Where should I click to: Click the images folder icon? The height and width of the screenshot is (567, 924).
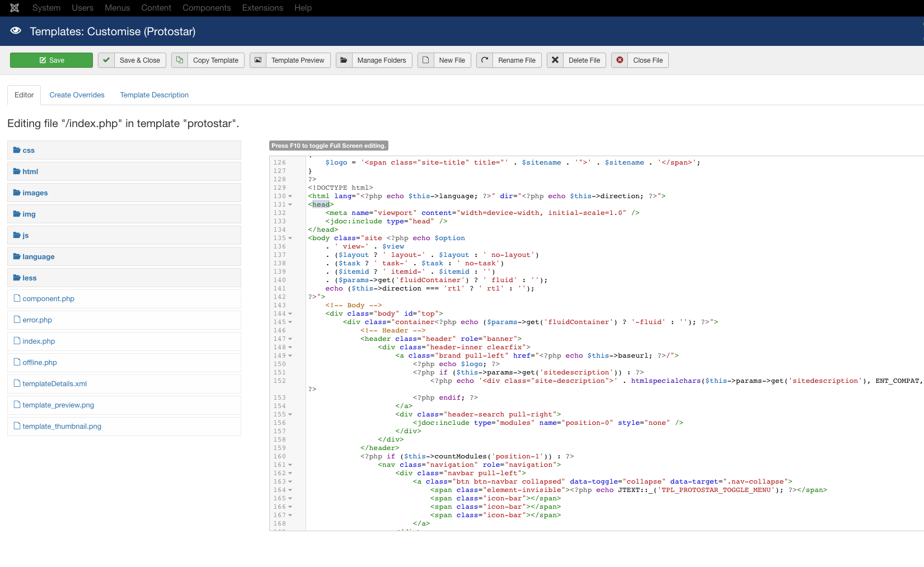[x=17, y=193]
